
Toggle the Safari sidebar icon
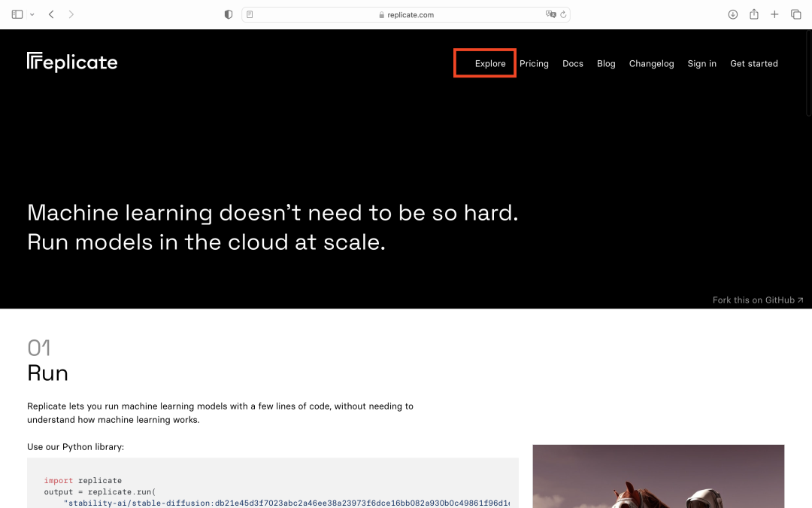(x=17, y=14)
